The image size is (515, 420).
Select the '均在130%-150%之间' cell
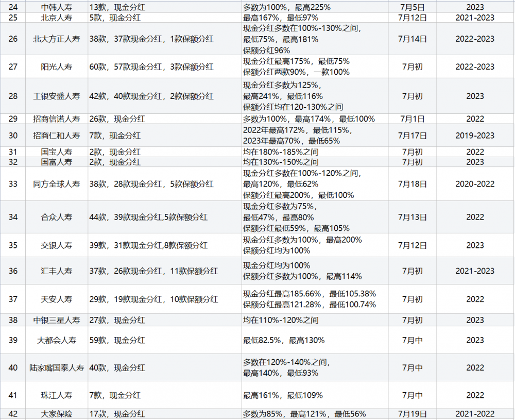315,162
